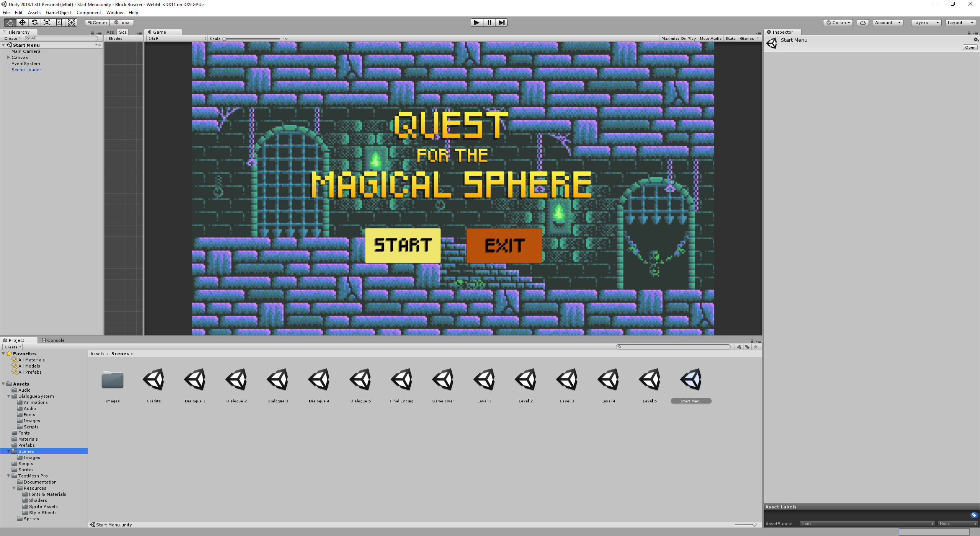Switch to the Console tab
The height and width of the screenshot is (536, 980).
pos(54,340)
